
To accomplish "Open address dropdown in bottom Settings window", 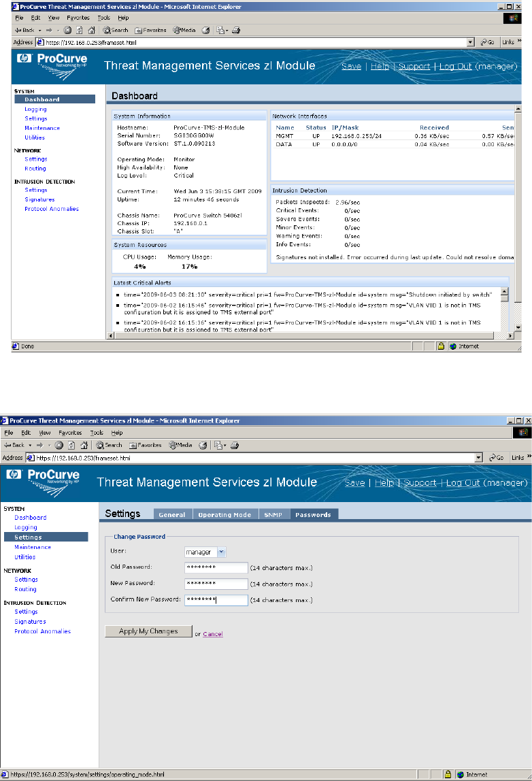I will (479, 458).
